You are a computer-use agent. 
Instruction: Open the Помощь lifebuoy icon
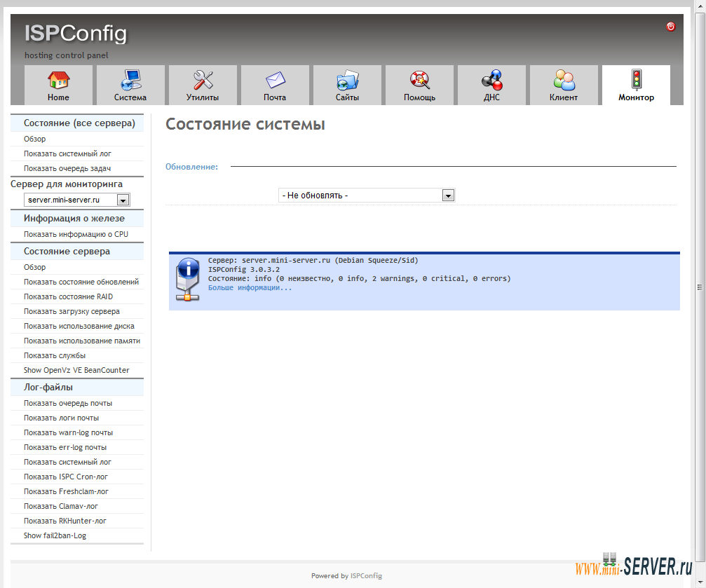[x=420, y=80]
